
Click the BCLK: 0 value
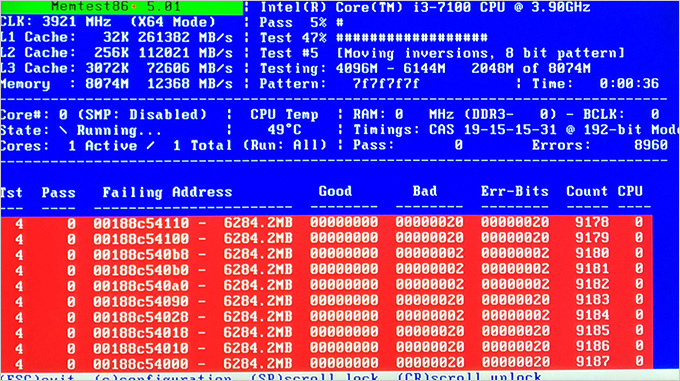click(621, 114)
